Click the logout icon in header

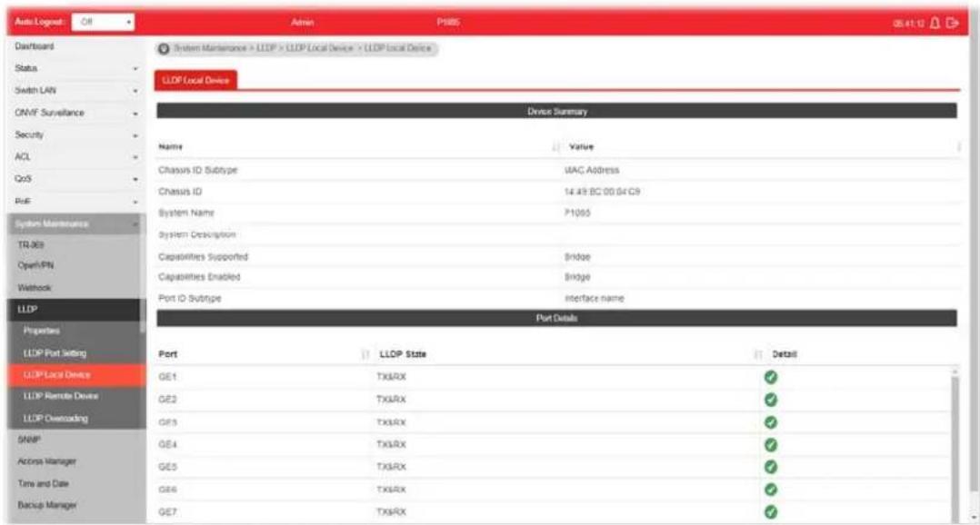953,23
